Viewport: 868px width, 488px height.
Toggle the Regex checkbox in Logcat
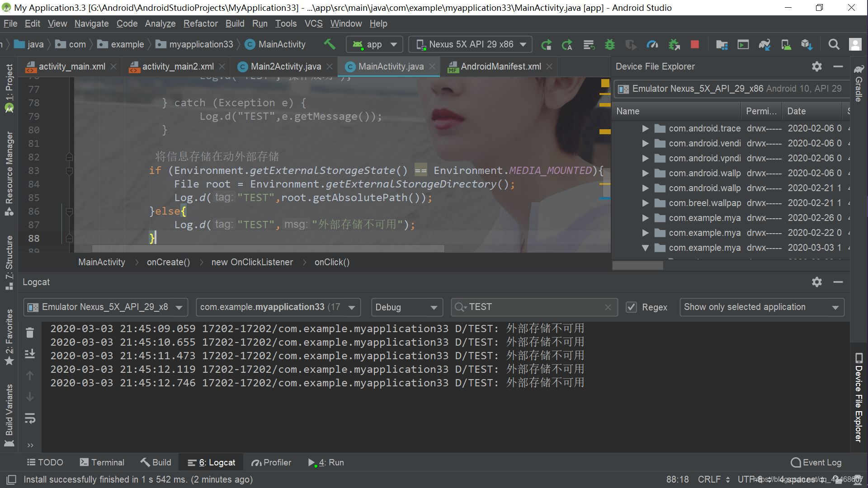coord(631,307)
